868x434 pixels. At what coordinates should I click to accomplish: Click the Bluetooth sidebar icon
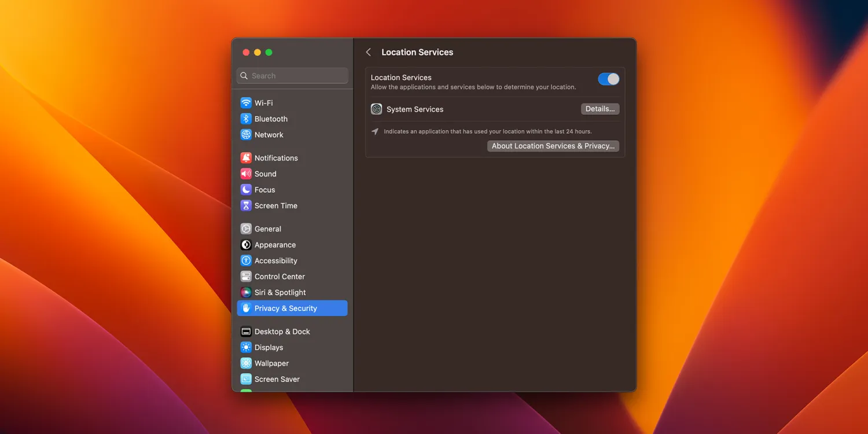pos(246,119)
